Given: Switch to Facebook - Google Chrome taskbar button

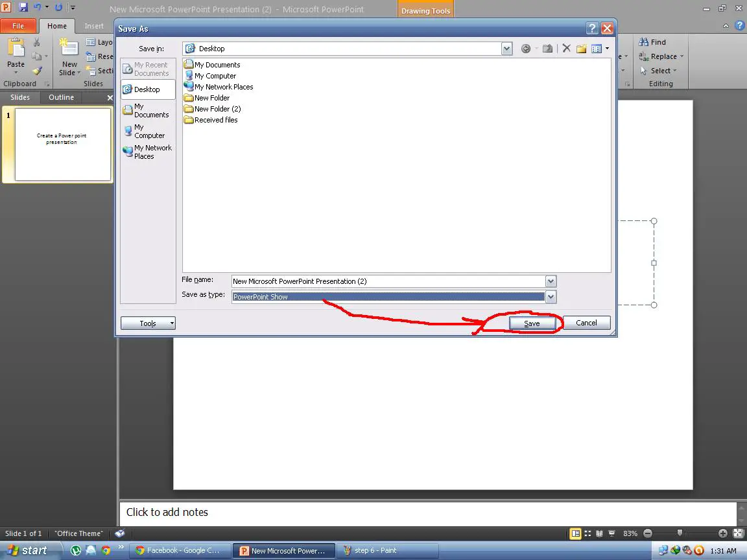Looking at the screenshot, I should [x=180, y=550].
